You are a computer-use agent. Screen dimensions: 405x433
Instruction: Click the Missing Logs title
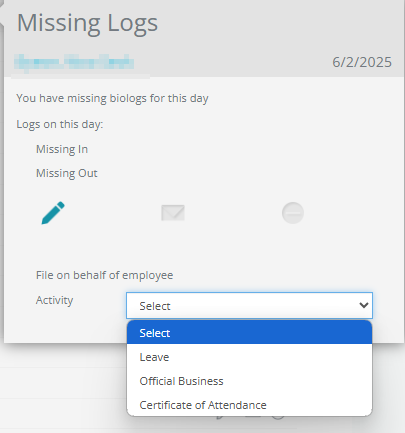[x=87, y=23]
